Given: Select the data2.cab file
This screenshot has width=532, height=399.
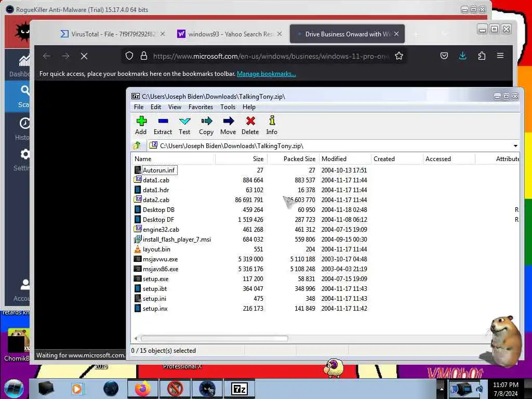Looking at the screenshot, I should (156, 200).
